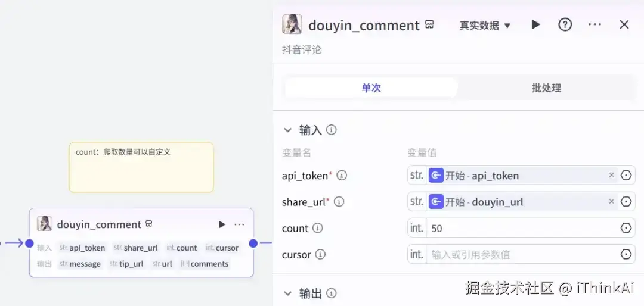Open variable picker for share_url
The height and width of the screenshot is (306, 644).
click(626, 202)
